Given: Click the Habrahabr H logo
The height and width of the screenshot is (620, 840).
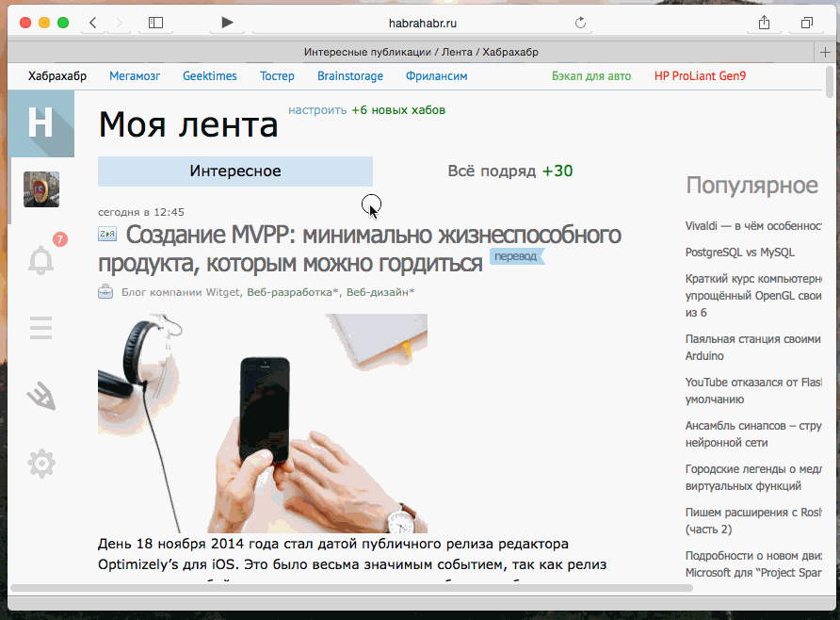Looking at the screenshot, I should pyautogui.click(x=40, y=123).
